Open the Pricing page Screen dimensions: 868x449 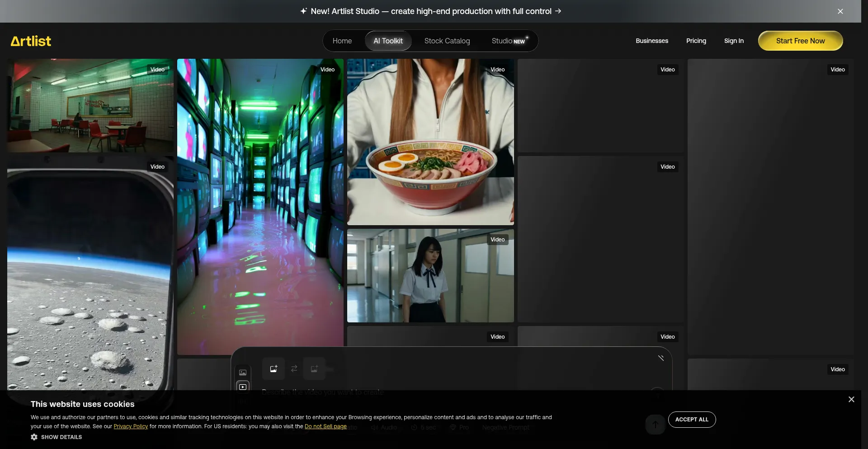(x=696, y=41)
